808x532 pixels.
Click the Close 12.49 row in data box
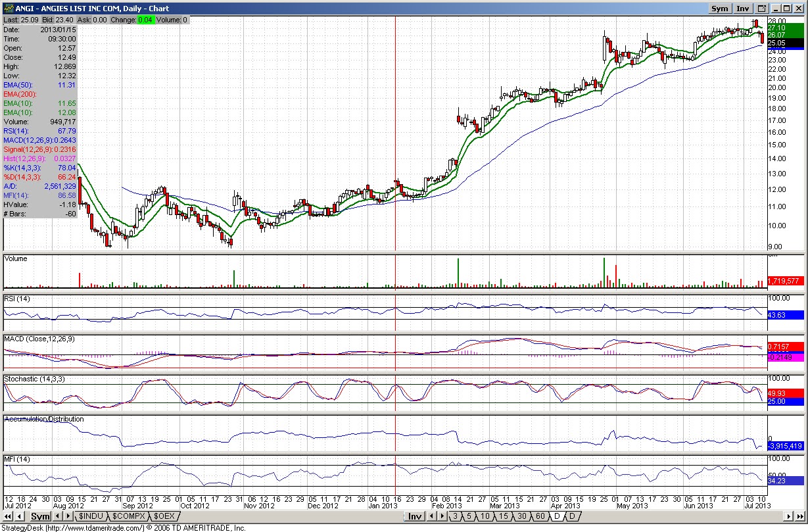[x=40, y=57]
